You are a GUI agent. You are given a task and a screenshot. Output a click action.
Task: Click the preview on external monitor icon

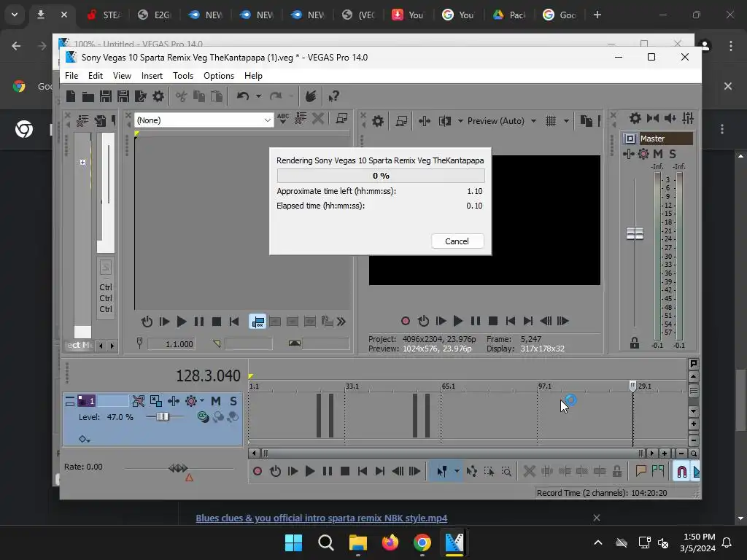click(x=402, y=121)
